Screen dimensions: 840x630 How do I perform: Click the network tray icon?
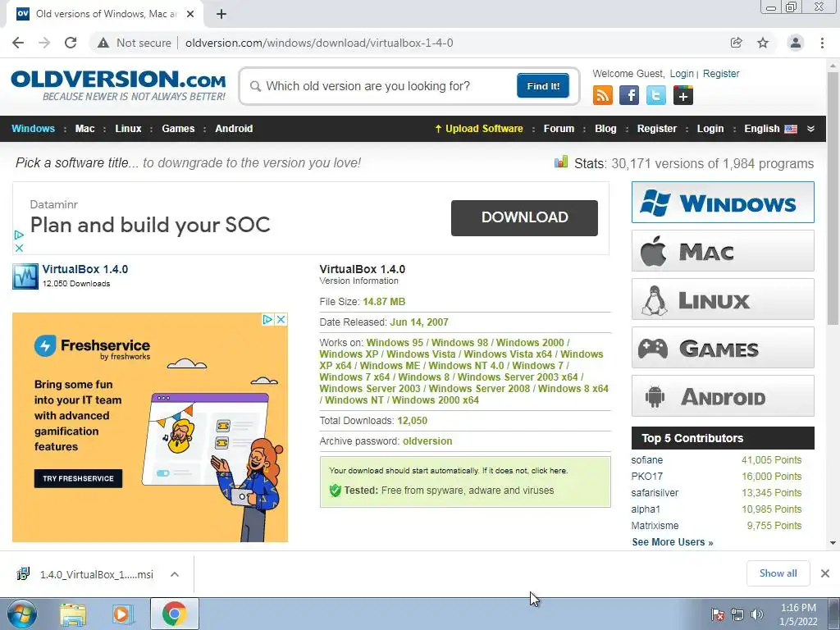[x=737, y=614]
